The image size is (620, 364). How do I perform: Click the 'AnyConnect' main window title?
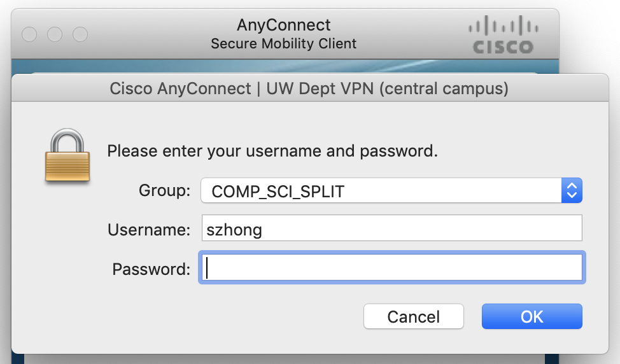pyautogui.click(x=284, y=25)
